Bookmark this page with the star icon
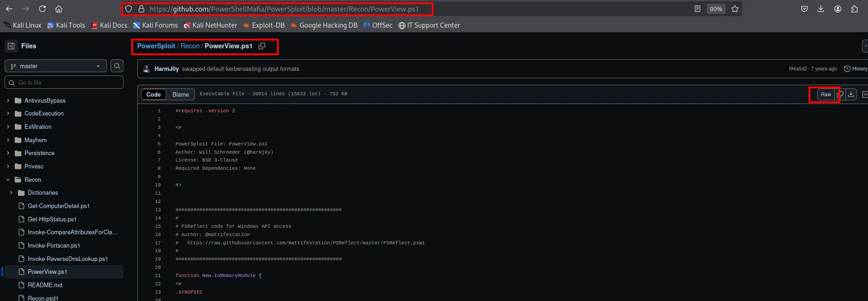The image size is (868, 301). pyautogui.click(x=735, y=9)
